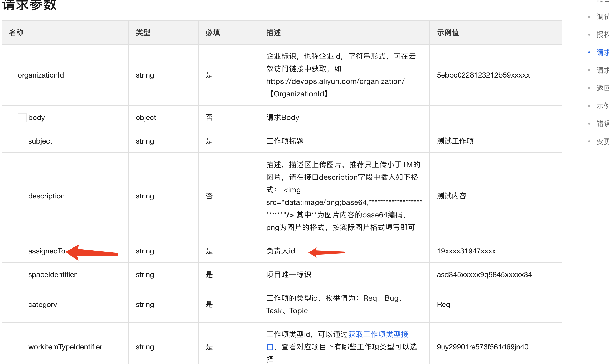Select example value asd345xxxxx9q9845xxxxx34

click(484, 275)
